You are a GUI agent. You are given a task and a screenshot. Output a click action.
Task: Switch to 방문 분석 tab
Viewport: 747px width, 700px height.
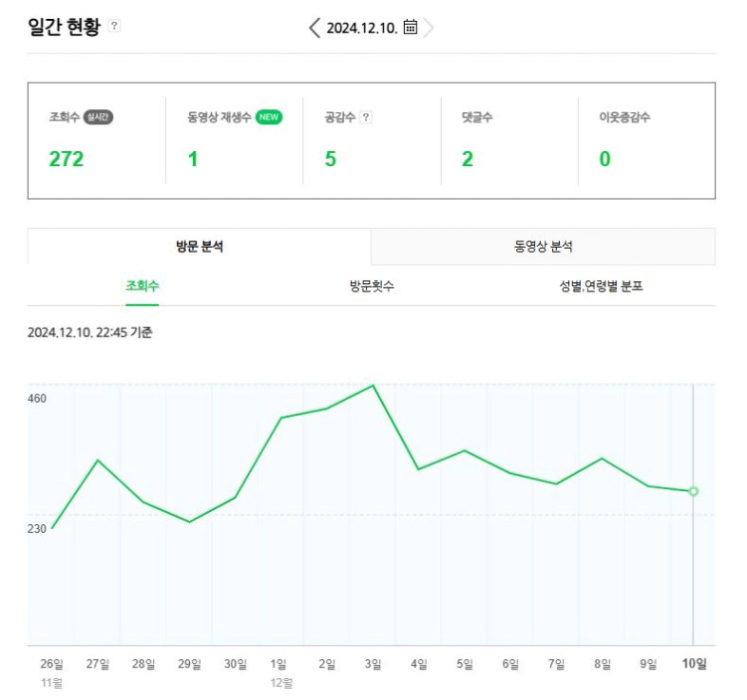point(199,247)
